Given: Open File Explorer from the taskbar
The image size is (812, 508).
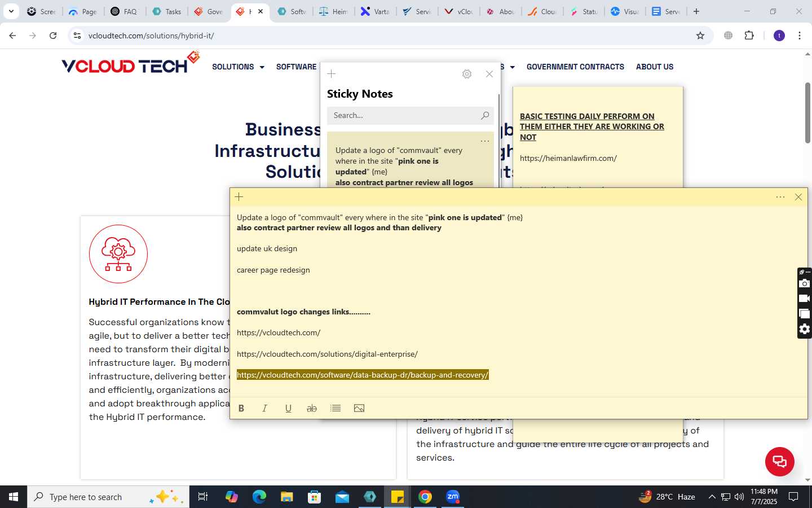Looking at the screenshot, I should coord(287,497).
